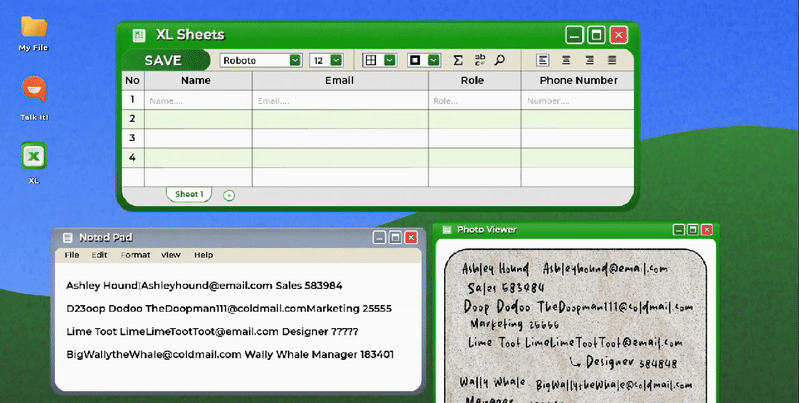Expand the Roboto font dropdown
Viewport: 799px width, 403px height.
click(x=295, y=60)
